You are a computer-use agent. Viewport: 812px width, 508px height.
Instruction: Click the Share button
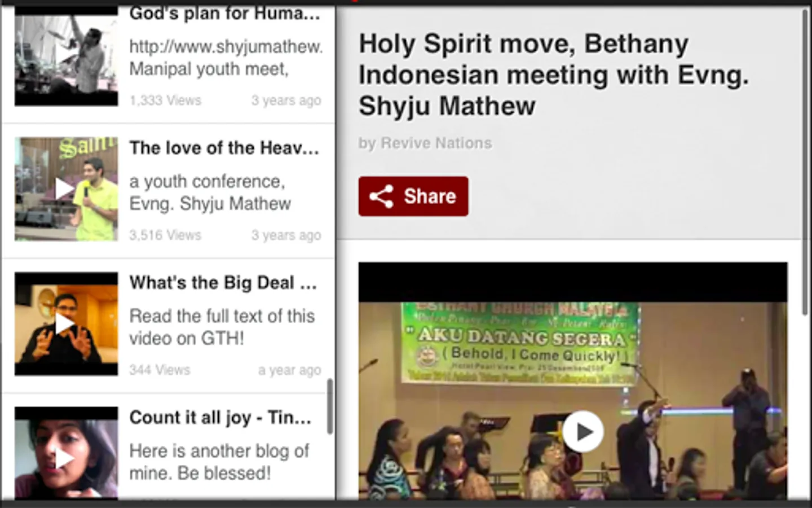(413, 196)
